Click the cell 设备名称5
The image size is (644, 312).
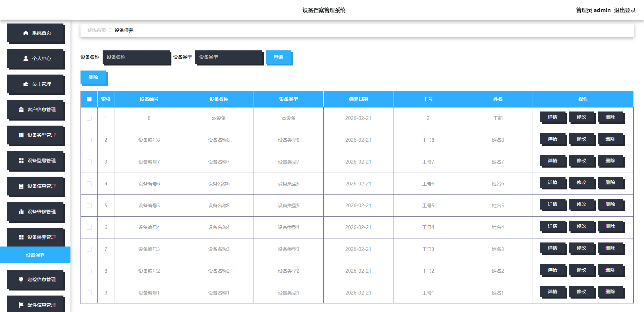pos(219,206)
